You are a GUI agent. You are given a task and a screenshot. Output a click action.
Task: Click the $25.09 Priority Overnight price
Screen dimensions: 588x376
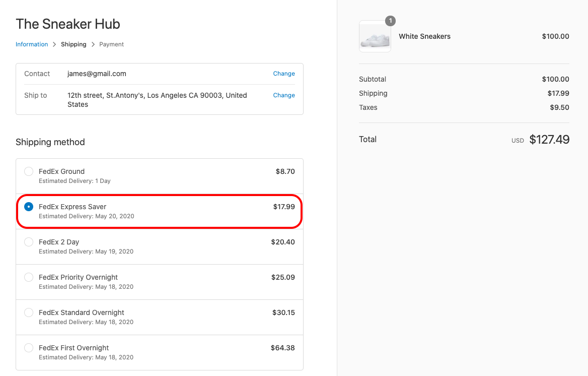click(x=283, y=278)
